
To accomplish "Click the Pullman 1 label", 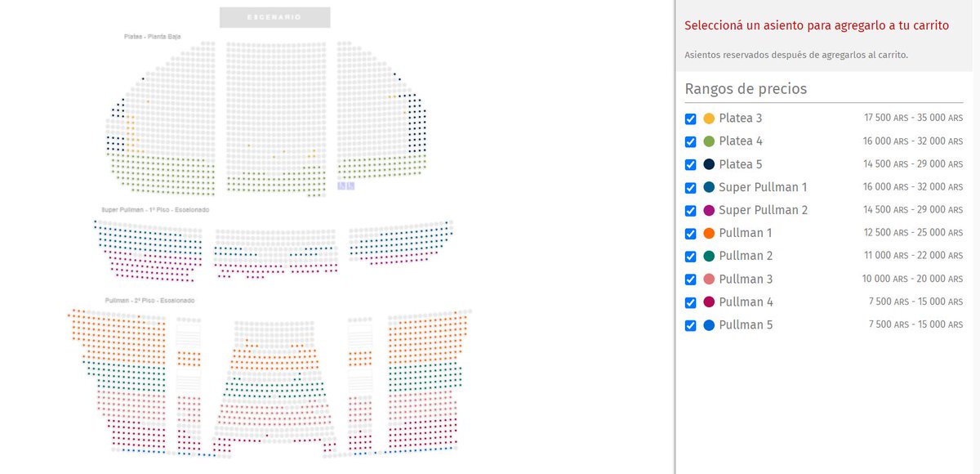I will click(746, 233).
